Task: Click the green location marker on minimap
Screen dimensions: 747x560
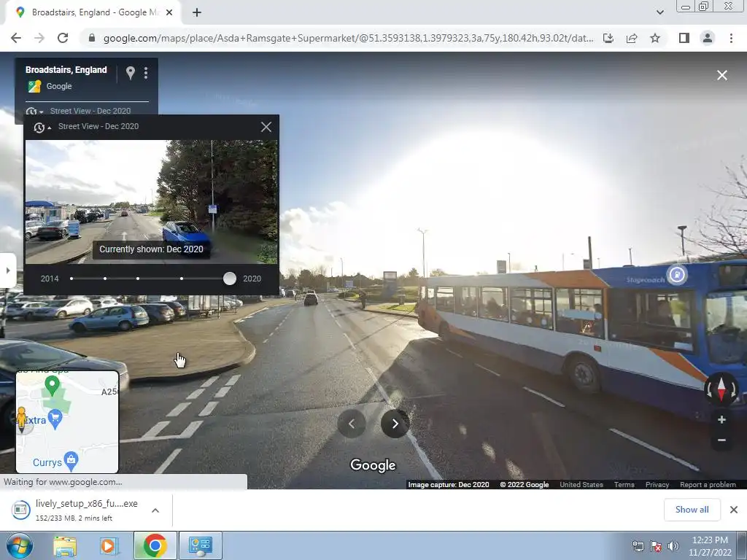Action: tap(52, 385)
